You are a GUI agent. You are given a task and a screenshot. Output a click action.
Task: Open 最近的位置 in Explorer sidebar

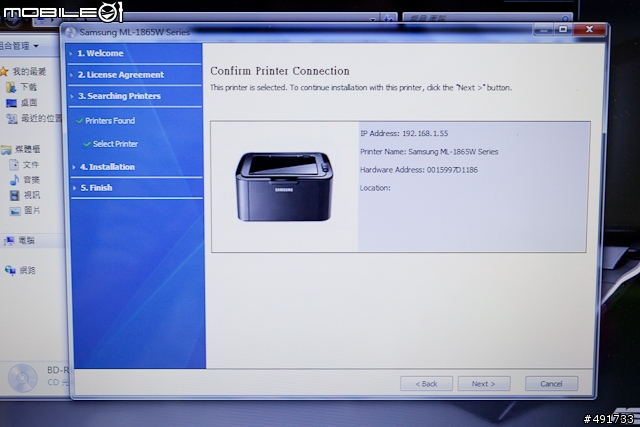[41, 118]
